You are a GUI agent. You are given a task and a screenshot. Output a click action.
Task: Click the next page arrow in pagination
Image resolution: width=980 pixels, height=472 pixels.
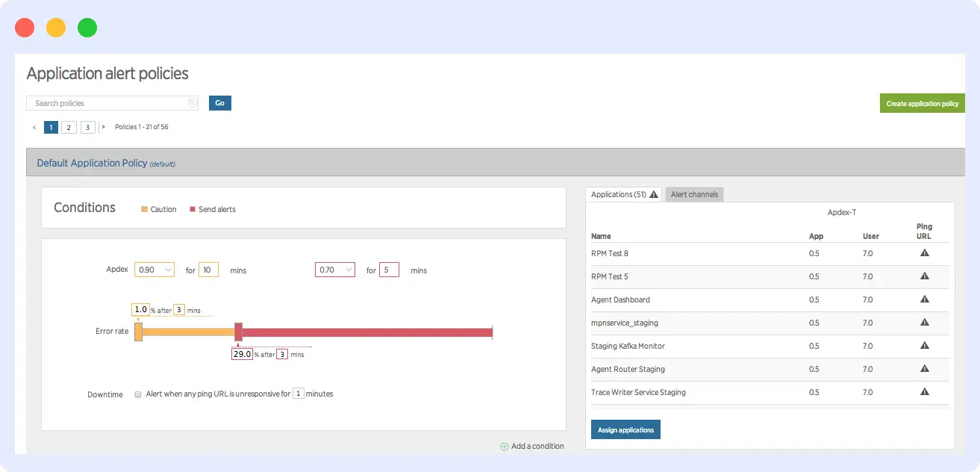point(103,127)
